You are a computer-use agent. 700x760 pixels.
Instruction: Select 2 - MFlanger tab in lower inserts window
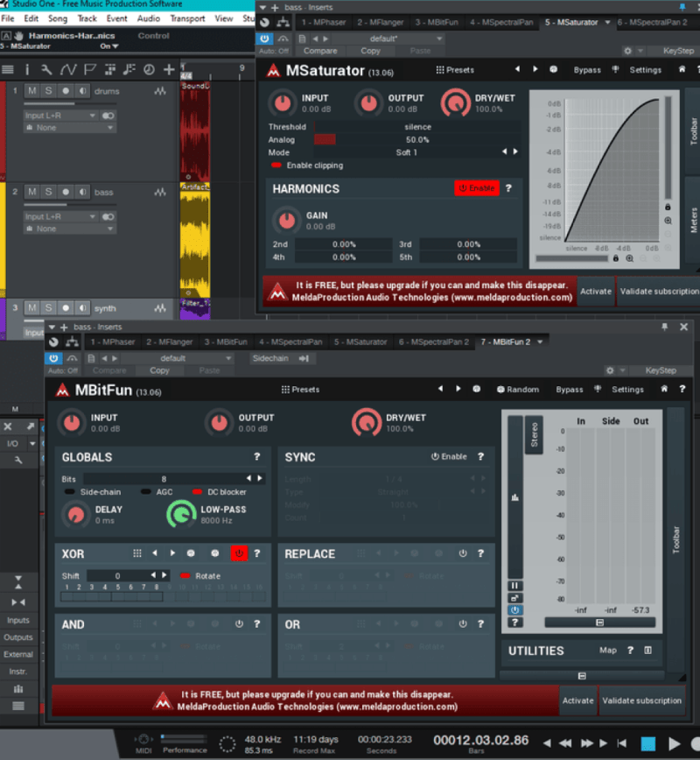pos(170,341)
